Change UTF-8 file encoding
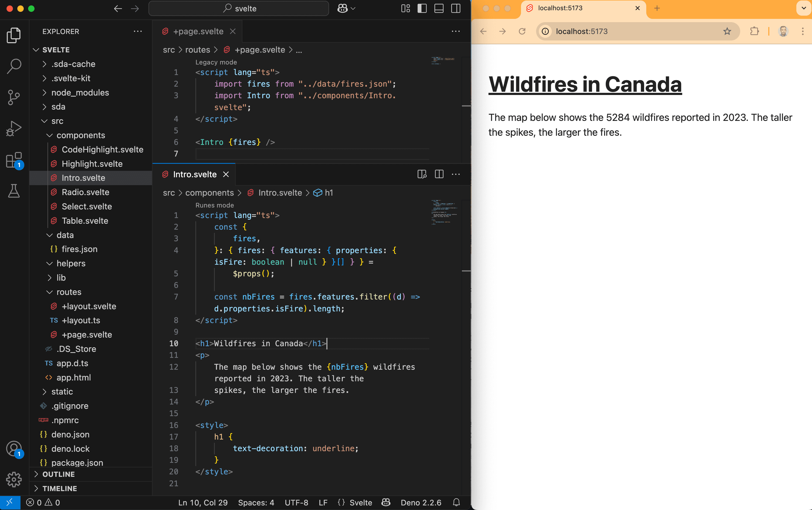This screenshot has height=510, width=812. [296, 503]
